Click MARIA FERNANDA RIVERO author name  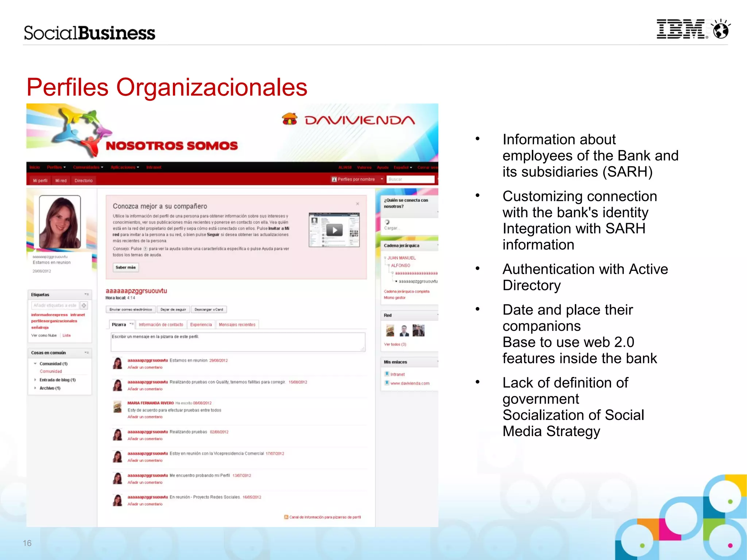tap(151, 403)
